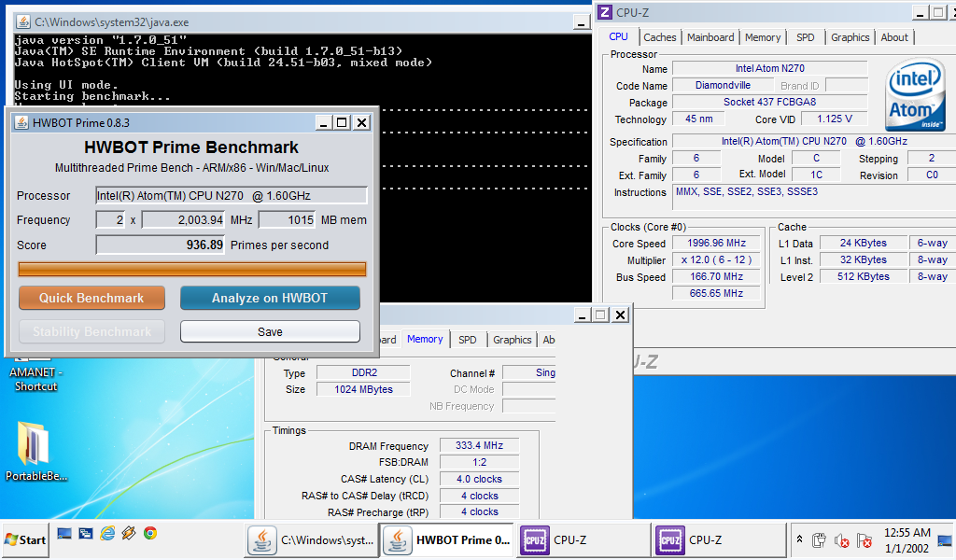Switch to java.exe console taskbar button
This screenshot has width=956, height=560.
(x=311, y=539)
